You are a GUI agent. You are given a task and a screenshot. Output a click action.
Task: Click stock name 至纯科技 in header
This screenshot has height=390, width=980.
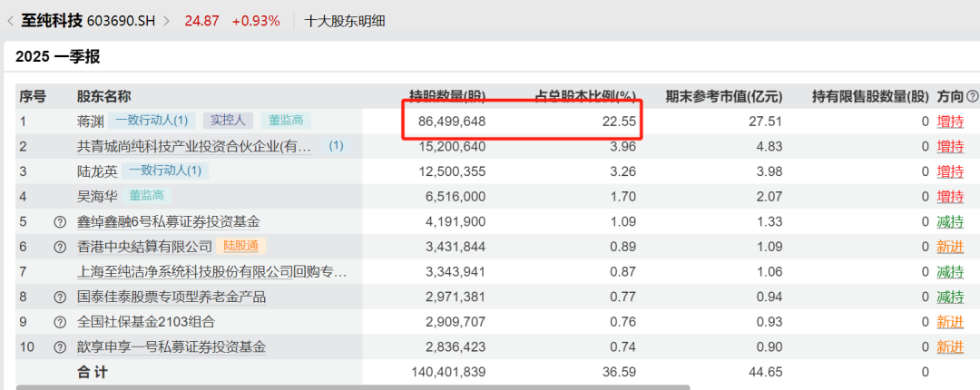pos(52,21)
